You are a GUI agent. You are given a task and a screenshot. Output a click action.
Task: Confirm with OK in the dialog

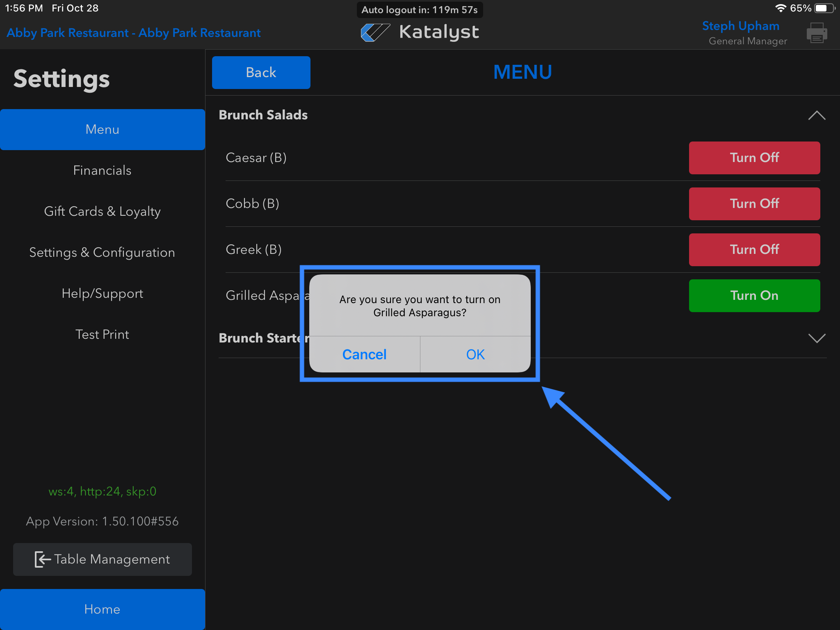click(475, 354)
